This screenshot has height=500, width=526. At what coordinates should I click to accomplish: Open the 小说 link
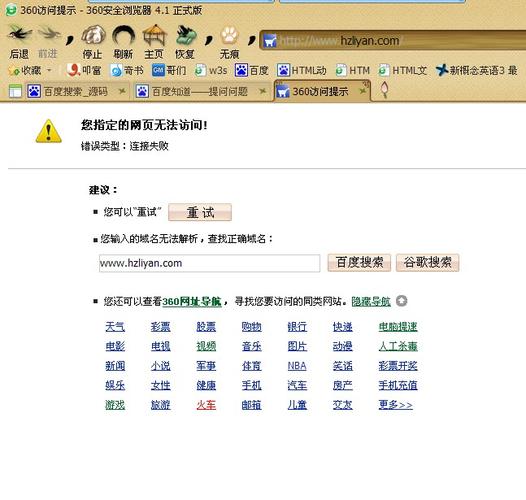[x=161, y=366]
